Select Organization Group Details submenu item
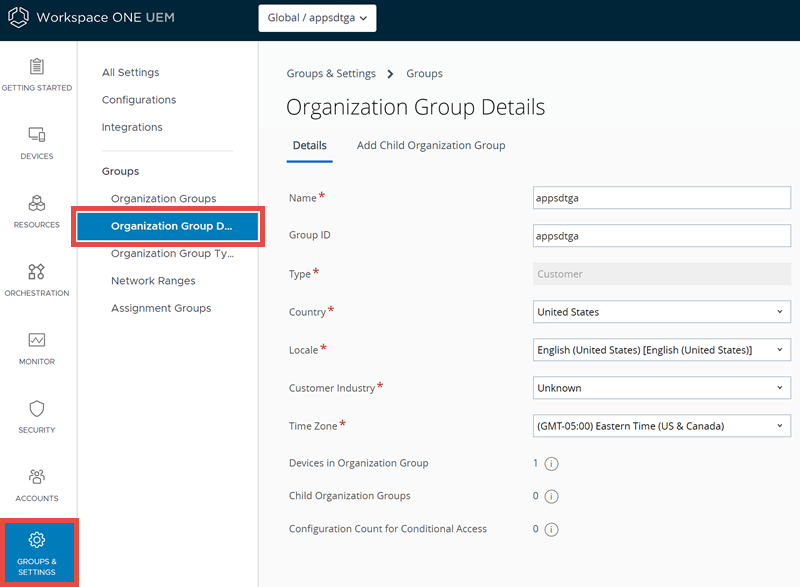The width and height of the screenshot is (800, 587). (168, 226)
